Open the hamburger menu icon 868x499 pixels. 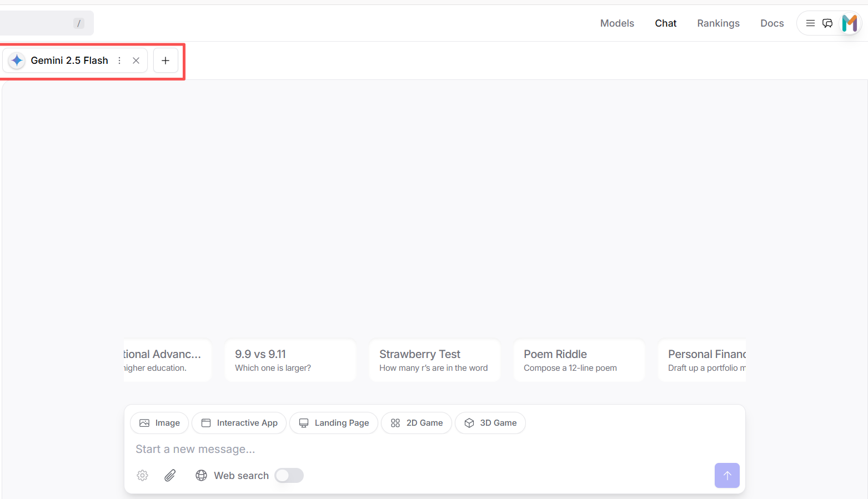coord(810,23)
